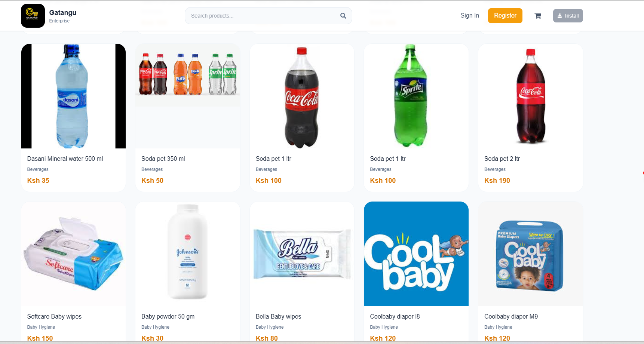Image resolution: width=644 pixels, height=344 pixels.
Task: View the Coolbaby diaper M9 image
Action: click(530, 254)
